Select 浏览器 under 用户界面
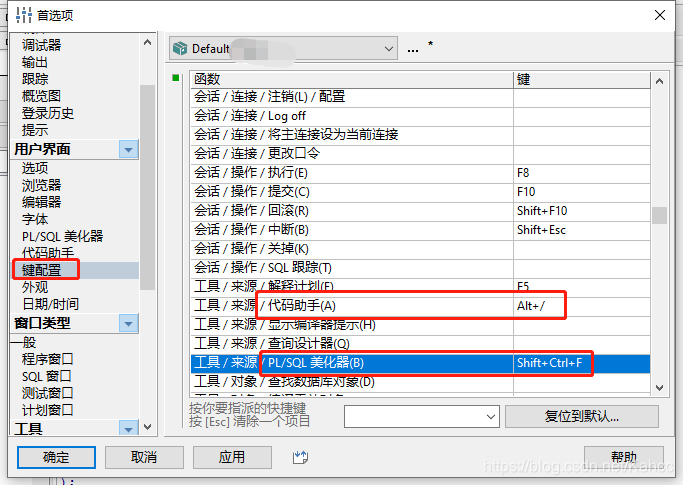Image resolution: width=683 pixels, height=485 pixels. [x=42, y=185]
